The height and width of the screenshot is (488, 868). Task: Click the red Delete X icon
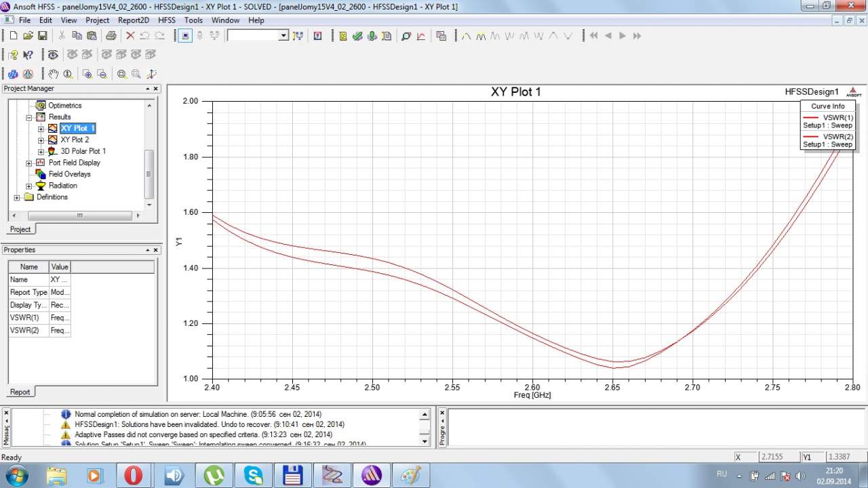pos(130,36)
